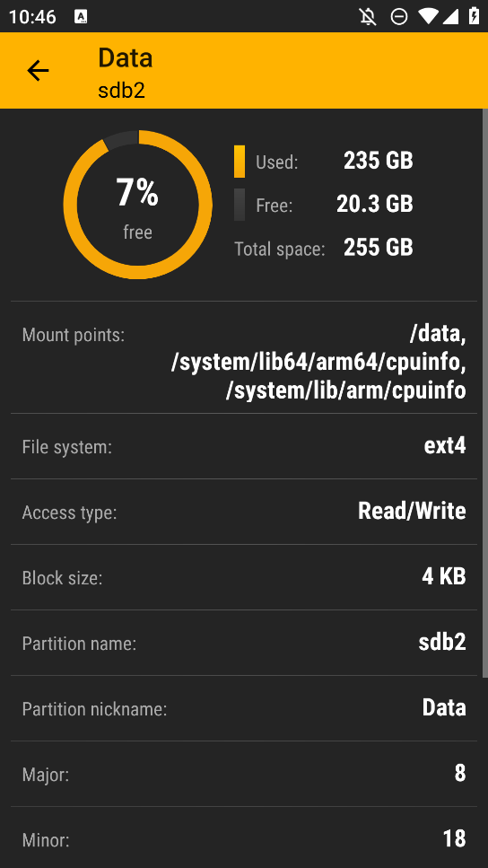This screenshot has width=488, height=868.
Task: Select the Mount points row
Action: (244, 357)
